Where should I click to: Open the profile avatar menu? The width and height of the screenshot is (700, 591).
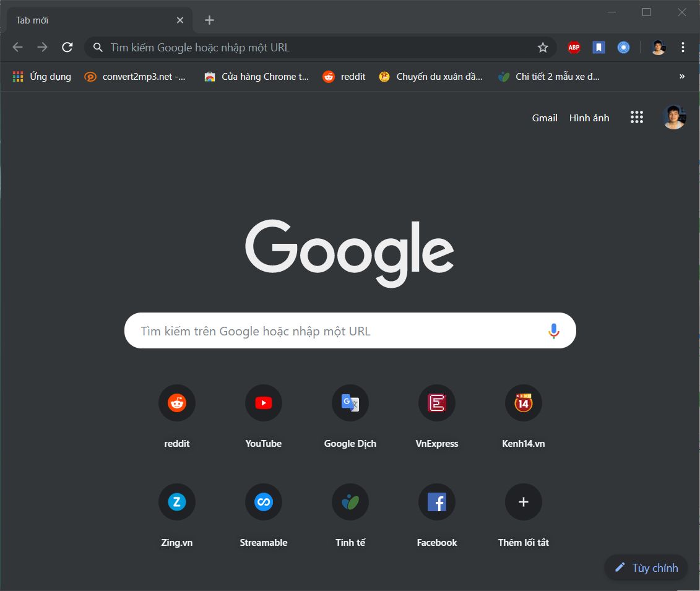click(x=659, y=47)
